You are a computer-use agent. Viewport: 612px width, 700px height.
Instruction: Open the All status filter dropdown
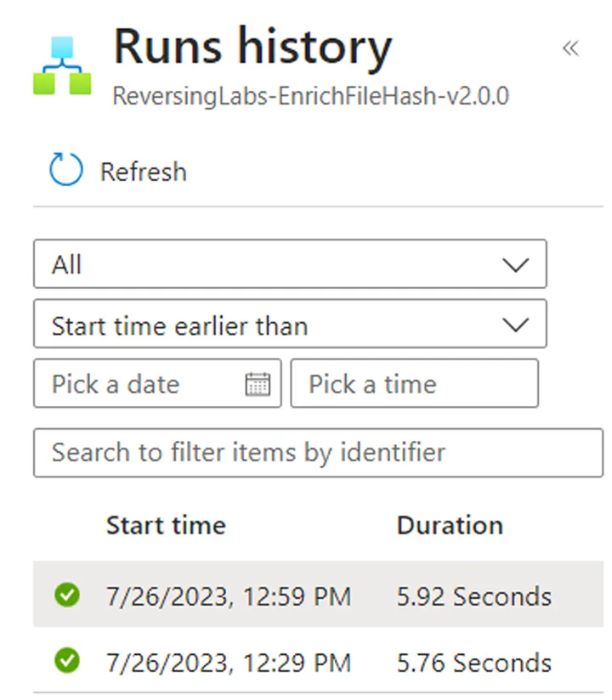click(x=290, y=264)
